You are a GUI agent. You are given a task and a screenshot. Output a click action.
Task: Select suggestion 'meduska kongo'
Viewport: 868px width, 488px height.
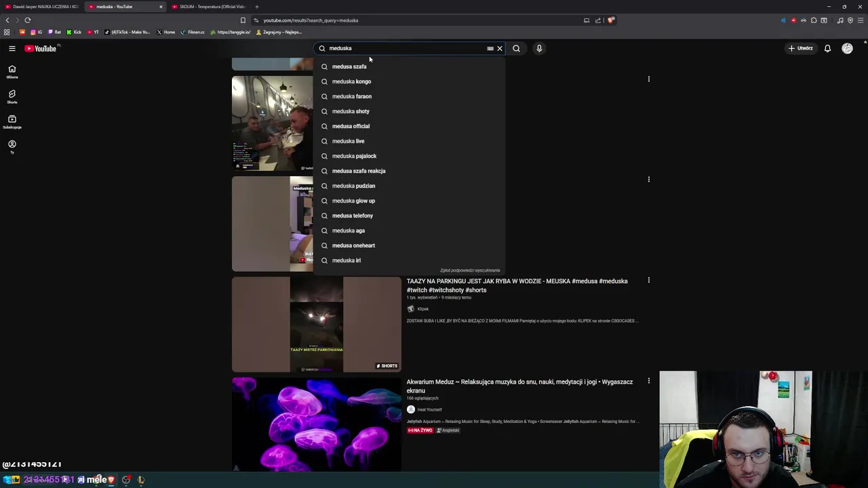coord(409,81)
